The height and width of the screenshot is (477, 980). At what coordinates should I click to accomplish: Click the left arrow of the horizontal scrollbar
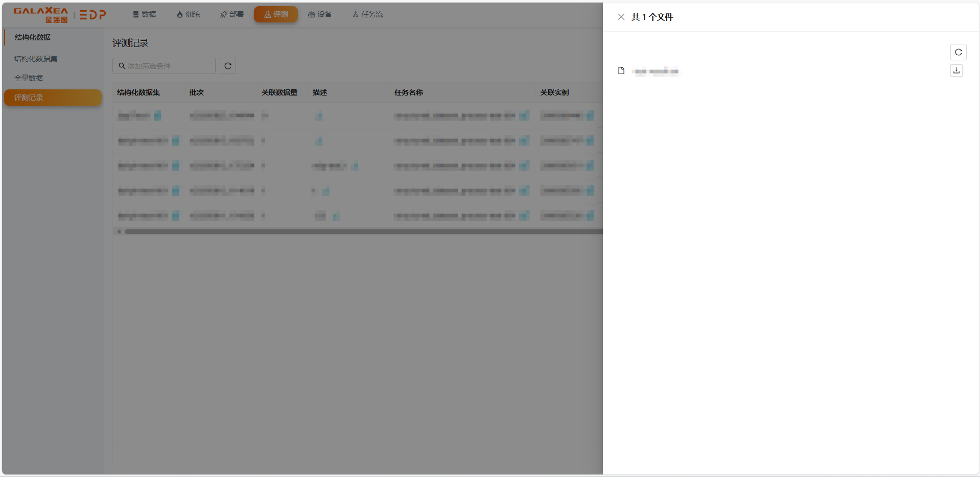tap(119, 231)
